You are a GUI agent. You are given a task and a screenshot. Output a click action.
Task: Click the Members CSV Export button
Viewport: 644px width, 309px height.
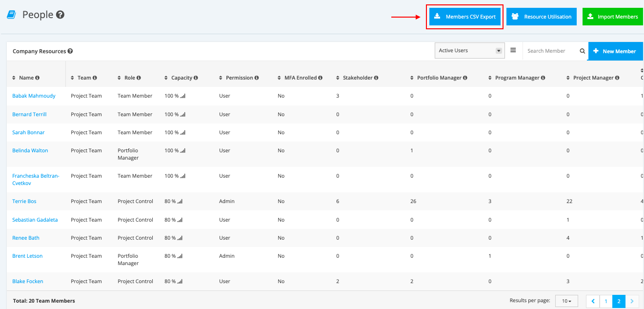[465, 17]
